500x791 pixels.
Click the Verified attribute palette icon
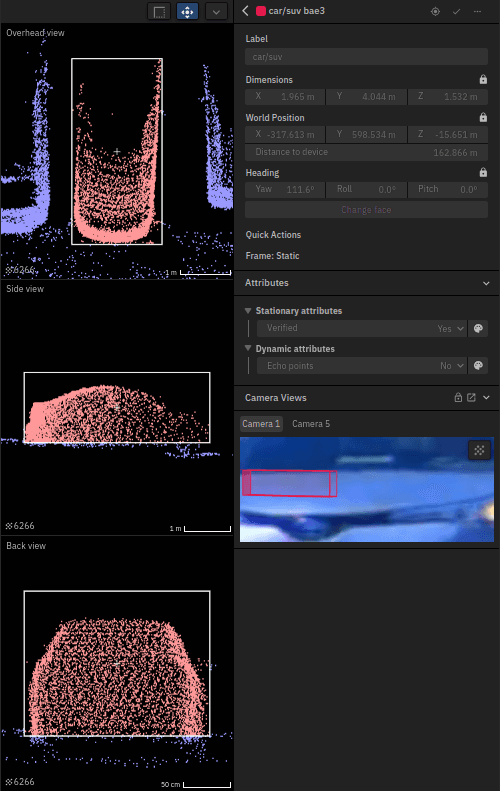click(x=478, y=328)
